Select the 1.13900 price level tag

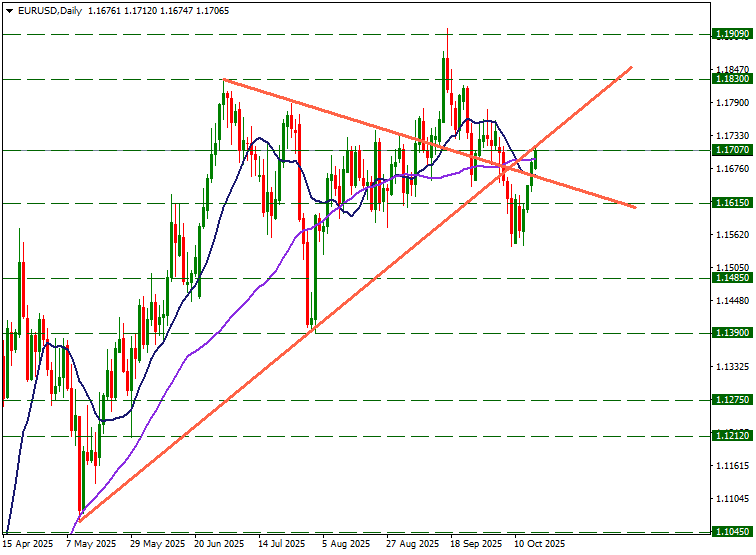pyautogui.click(x=732, y=333)
